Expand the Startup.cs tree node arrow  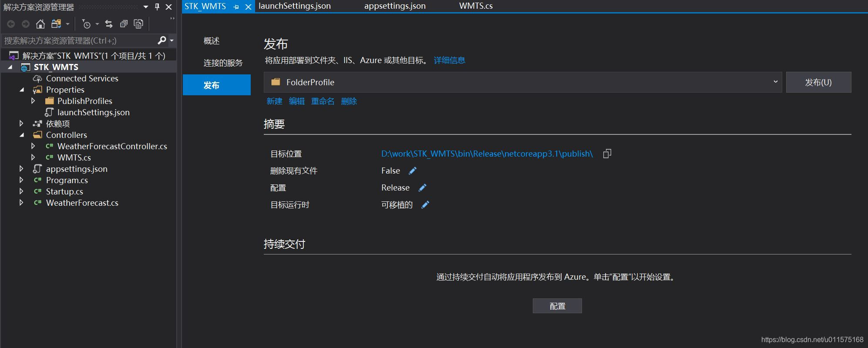[x=21, y=191]
